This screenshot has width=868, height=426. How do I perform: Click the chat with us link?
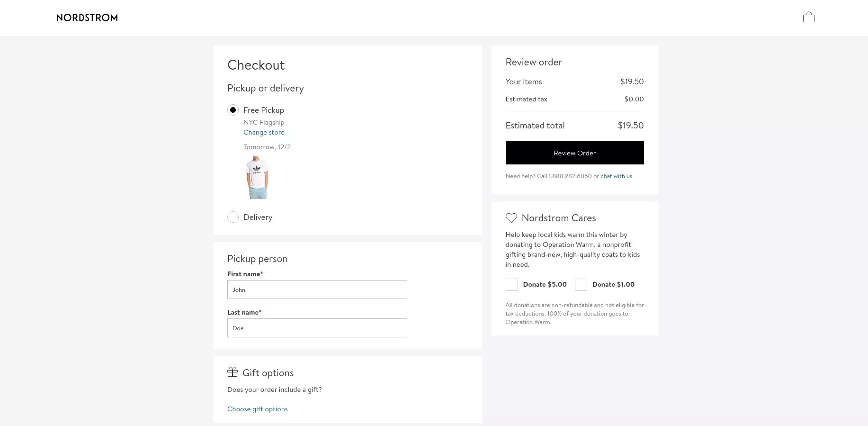(616, 176)
